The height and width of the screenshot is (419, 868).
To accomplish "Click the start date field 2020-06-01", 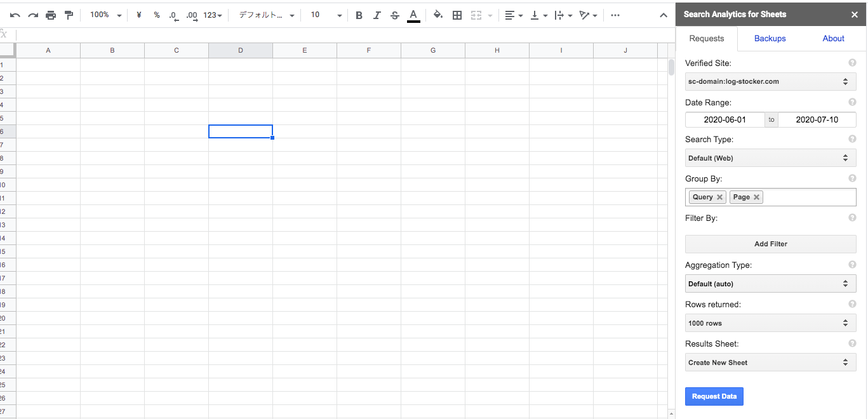I will click(x=724, y=119).
